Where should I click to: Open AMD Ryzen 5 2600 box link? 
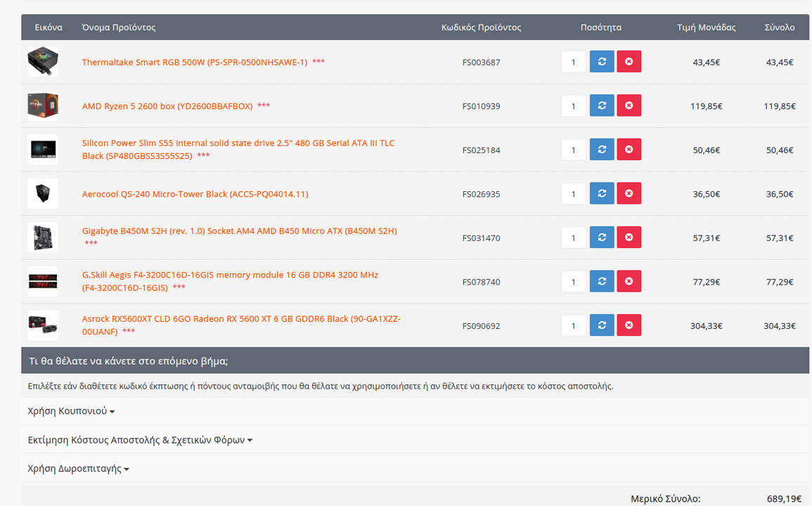(167, 106)
